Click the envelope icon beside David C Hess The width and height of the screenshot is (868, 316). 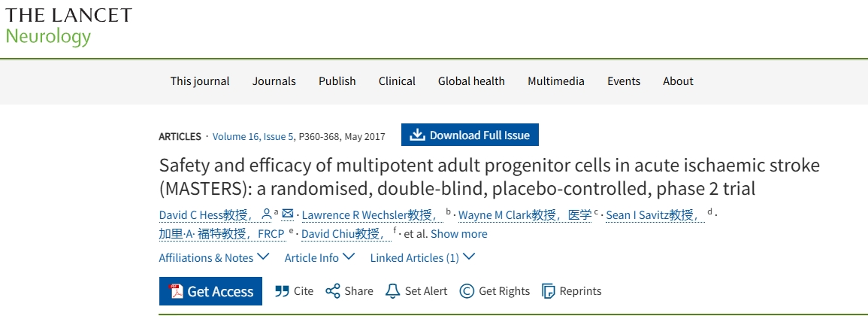(288, 214)
